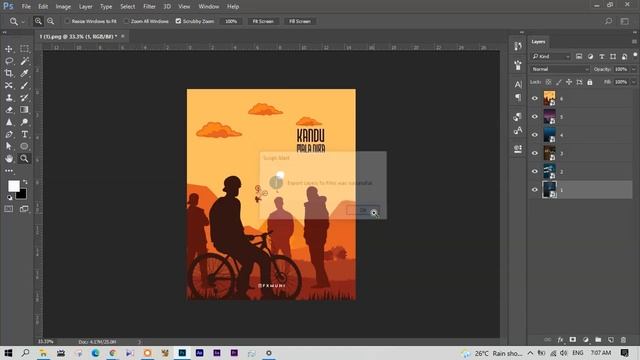Hide layer 6 with eye icon
Screen dimensions: 640x360
535,98
